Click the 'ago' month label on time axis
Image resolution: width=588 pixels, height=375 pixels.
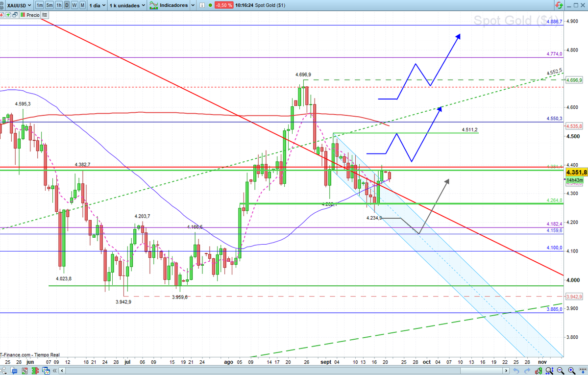click(228, 362)
